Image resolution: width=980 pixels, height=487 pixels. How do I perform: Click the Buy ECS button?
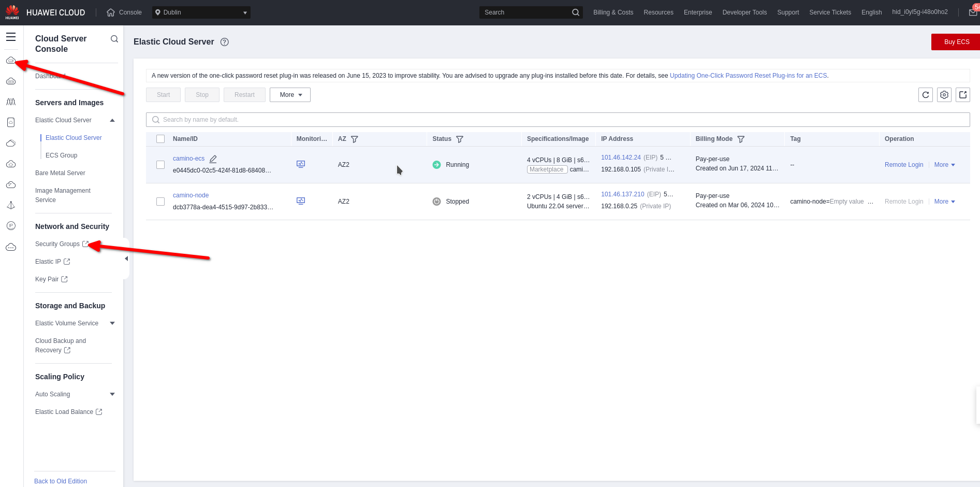coord(956,42)
